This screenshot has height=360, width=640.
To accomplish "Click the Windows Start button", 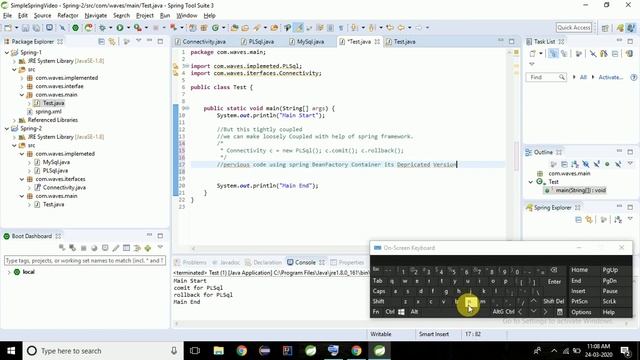I will [x=11, y=351].
